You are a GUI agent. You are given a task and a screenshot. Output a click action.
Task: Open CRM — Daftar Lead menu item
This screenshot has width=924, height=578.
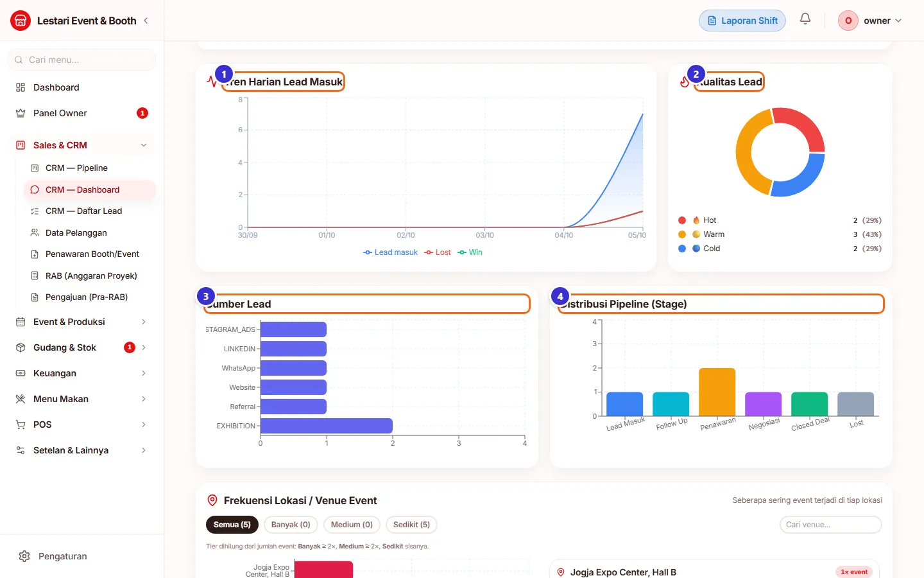tap(90, 211)
